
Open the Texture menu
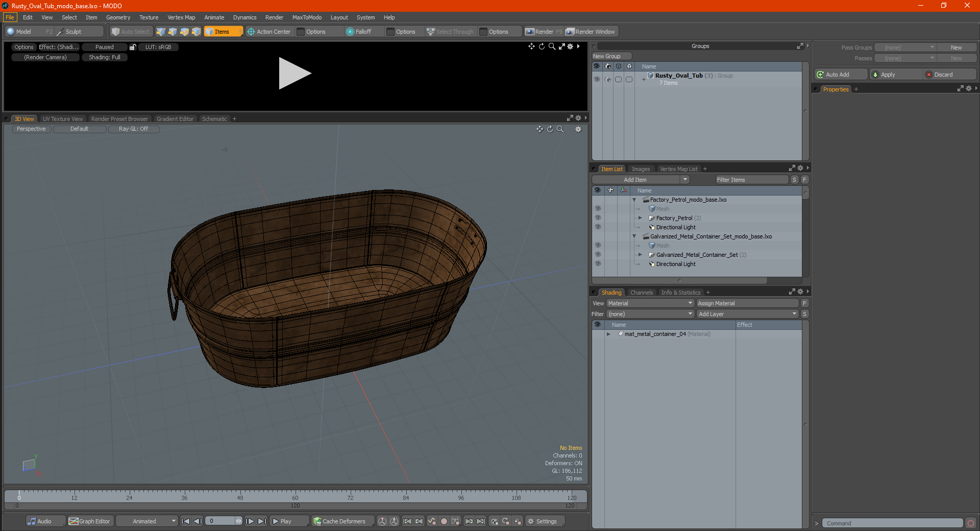149,17
